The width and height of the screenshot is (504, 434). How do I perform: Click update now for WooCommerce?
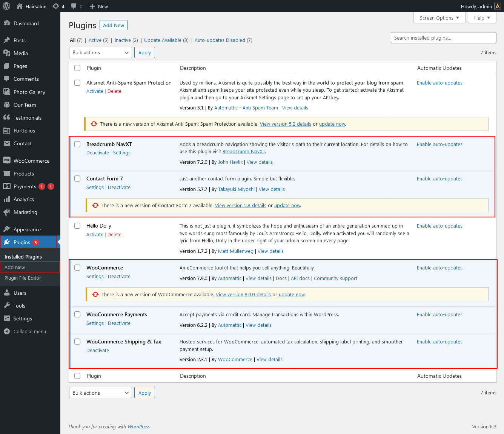point(292,295)
